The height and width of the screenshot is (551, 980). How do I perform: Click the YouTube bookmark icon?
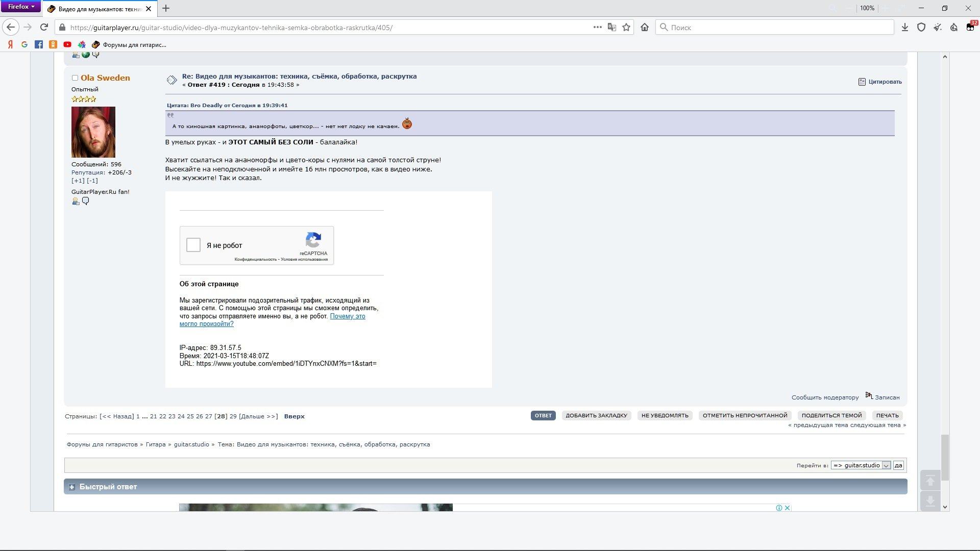(x=67, y=45)
